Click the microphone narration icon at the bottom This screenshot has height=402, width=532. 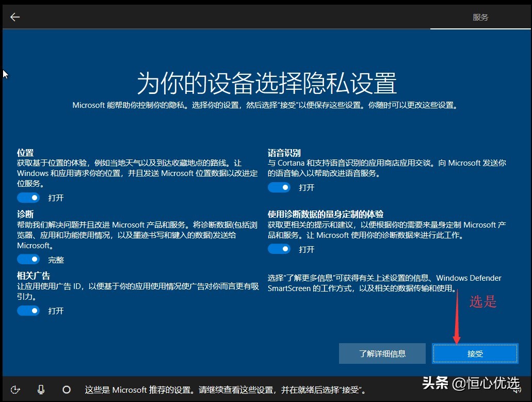[x=41, y=390]
